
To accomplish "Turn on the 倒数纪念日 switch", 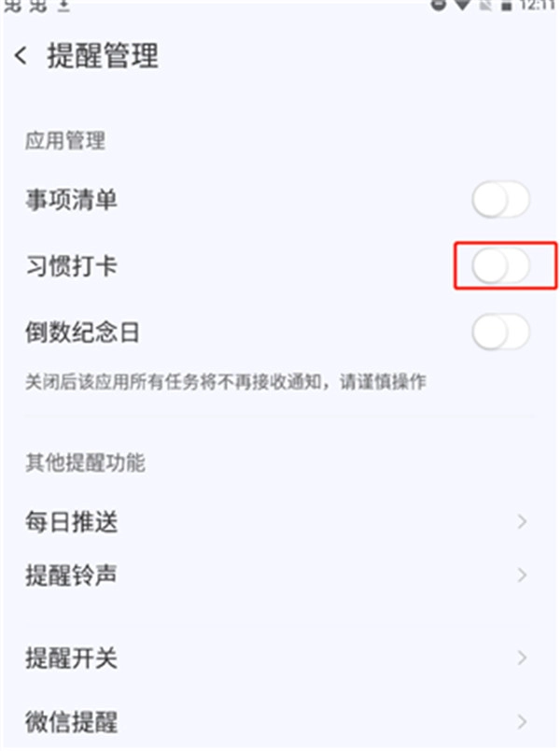I will [x=500, y=332].
